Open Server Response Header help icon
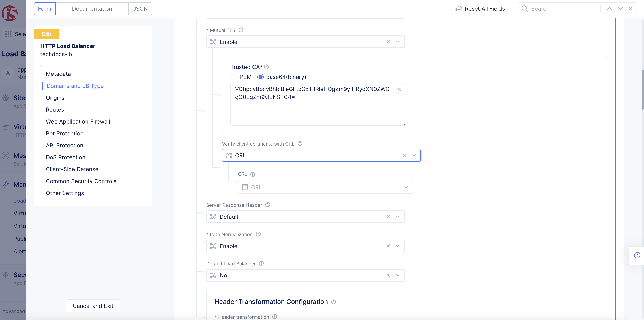Viewport: 644px width, 320px height. point(268,205)
